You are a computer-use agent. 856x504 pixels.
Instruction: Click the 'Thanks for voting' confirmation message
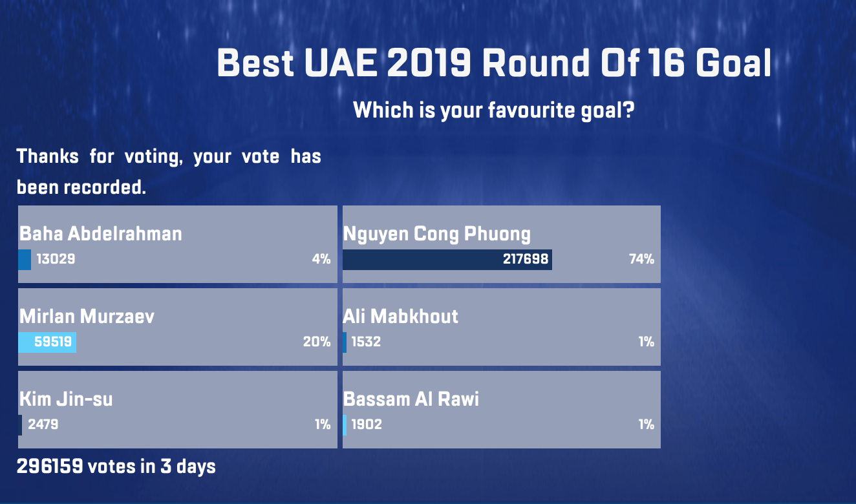[169, 171]
